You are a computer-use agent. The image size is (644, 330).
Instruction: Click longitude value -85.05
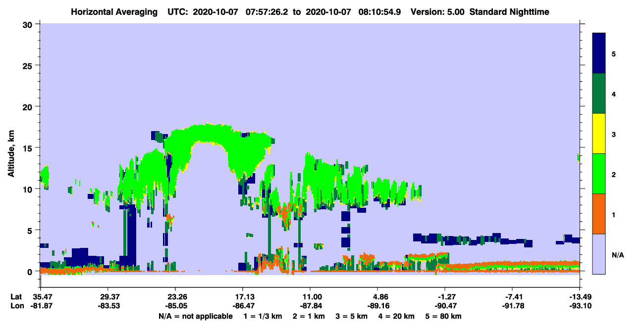tap(175, 306)
